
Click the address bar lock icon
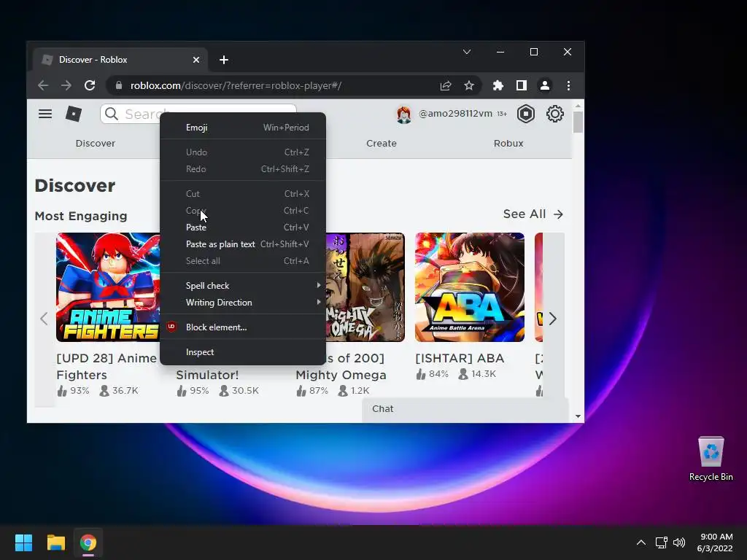(119, 86)
